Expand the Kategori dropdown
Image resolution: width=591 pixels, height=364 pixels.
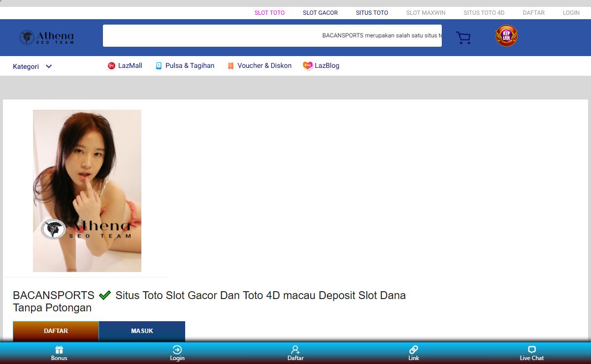click(x=33, y=66)
